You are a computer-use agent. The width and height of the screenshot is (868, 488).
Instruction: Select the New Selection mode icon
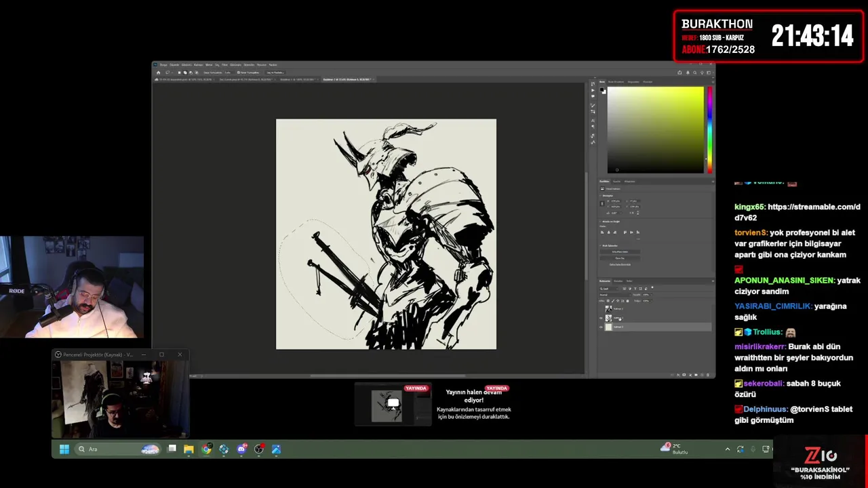(180, 73)
